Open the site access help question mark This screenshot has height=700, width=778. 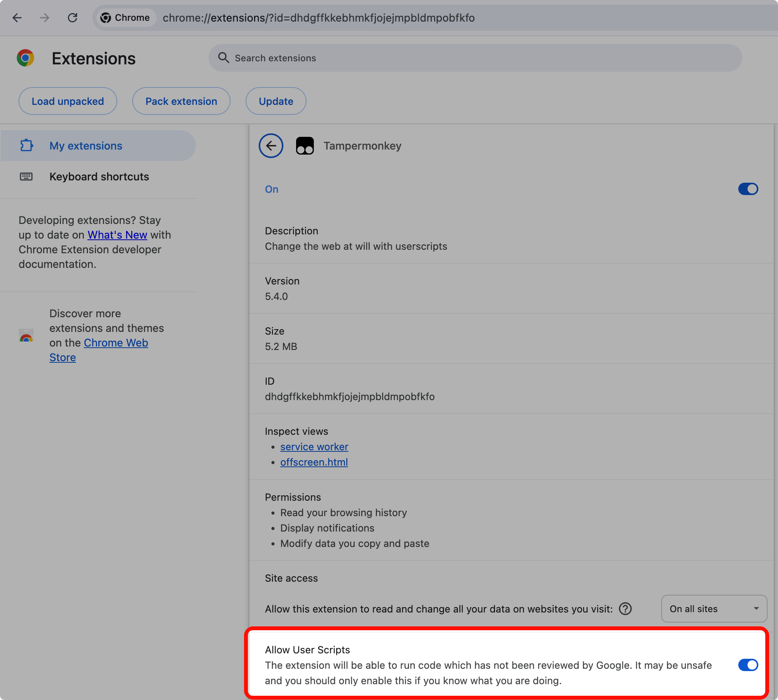click(625, 609)
